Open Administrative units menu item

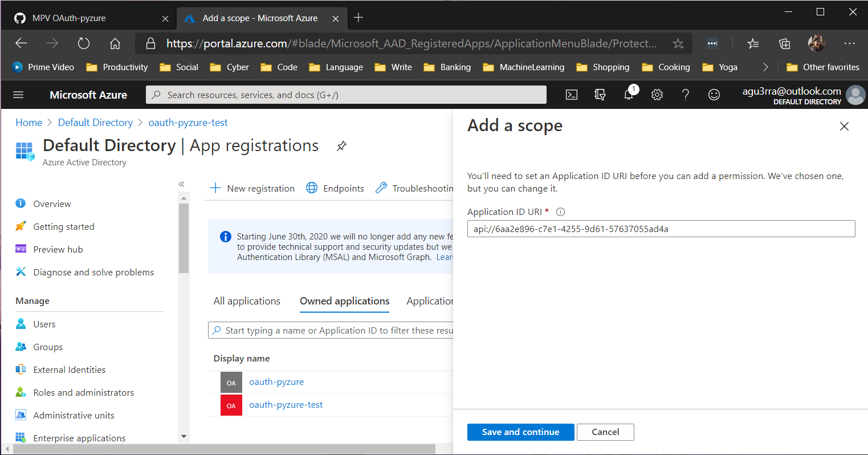(74, 415)
